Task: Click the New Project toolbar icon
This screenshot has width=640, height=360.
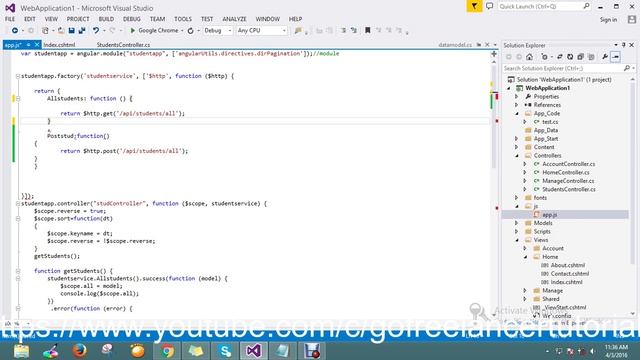Action: pos(45,31)
